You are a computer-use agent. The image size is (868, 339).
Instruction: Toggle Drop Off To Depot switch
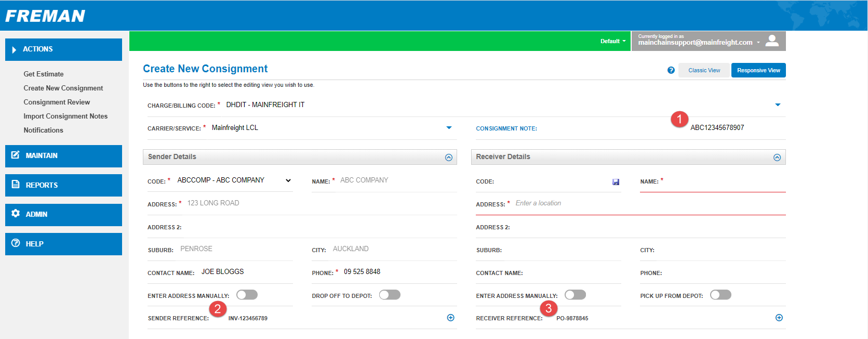click(390, 295)
